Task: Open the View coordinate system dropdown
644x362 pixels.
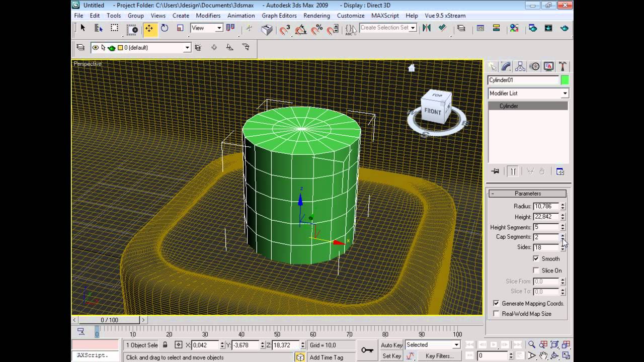Action: tap(207, 28)
